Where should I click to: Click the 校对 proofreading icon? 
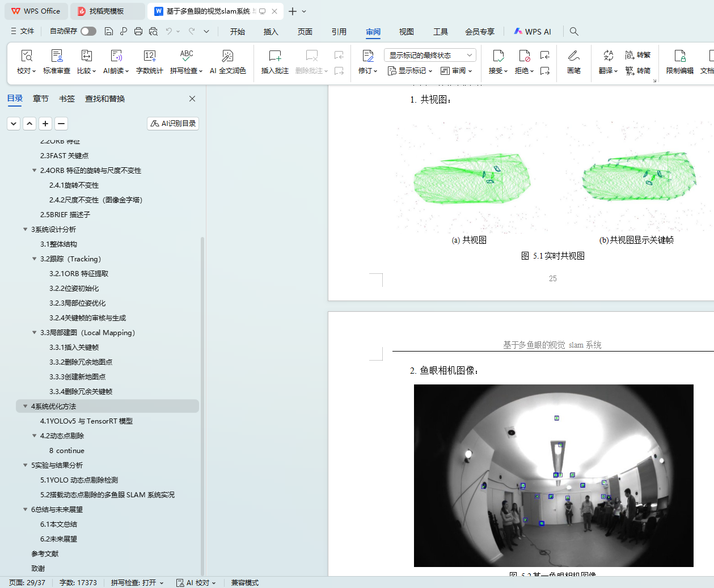click(26, 56)
